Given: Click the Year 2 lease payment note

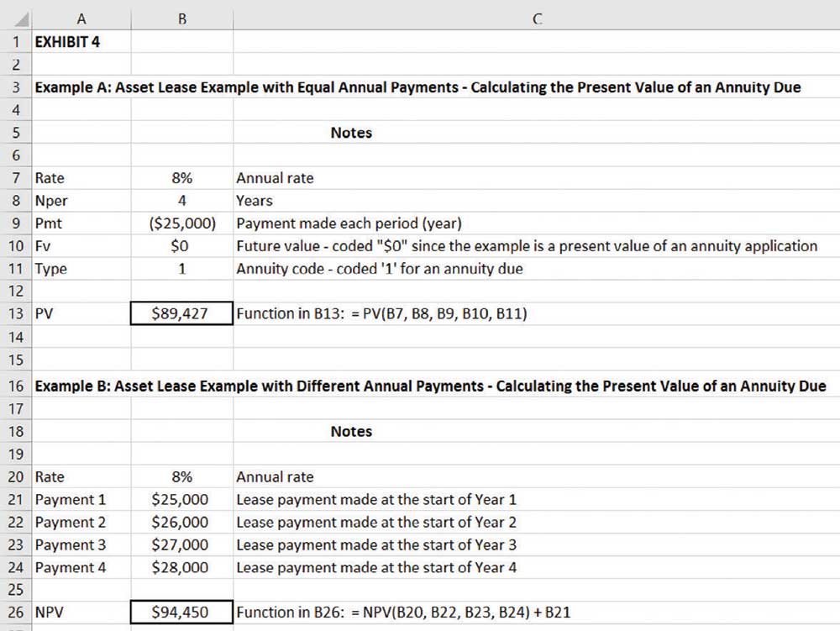Looking at the screenshot, I should point(376,523).
